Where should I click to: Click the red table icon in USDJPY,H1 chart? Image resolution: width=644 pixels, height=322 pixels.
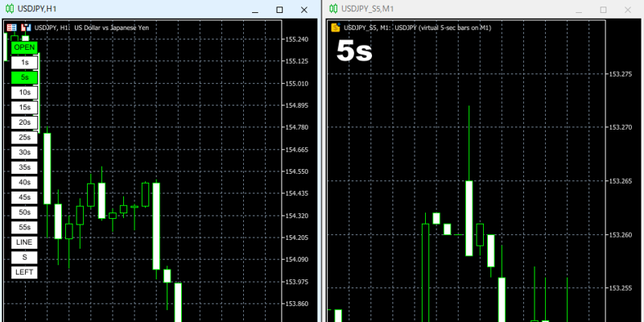[x=11, y=27]
